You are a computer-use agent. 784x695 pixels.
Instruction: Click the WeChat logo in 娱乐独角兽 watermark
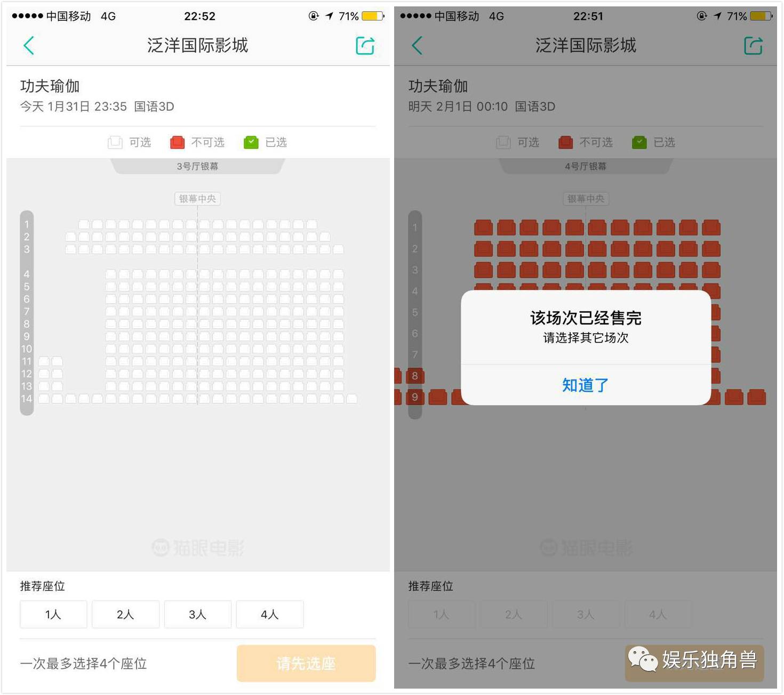tap(643, 659)
